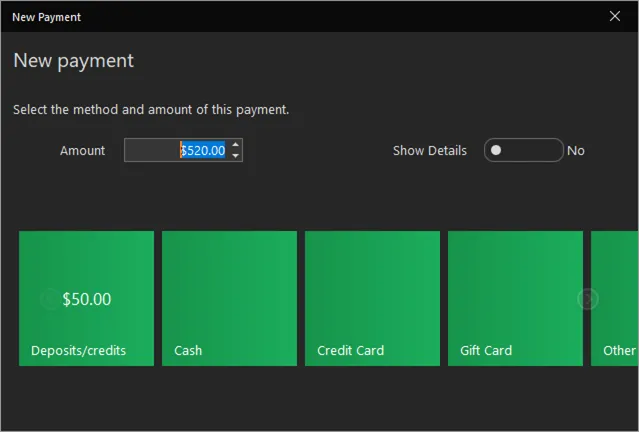Increase amount using the up stepper arrow

[236, 145]
